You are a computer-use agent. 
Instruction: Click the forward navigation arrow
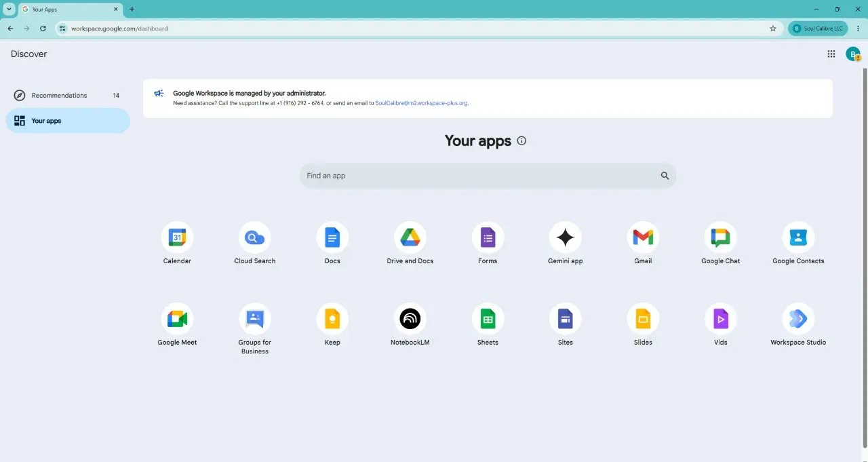point(26,28)
